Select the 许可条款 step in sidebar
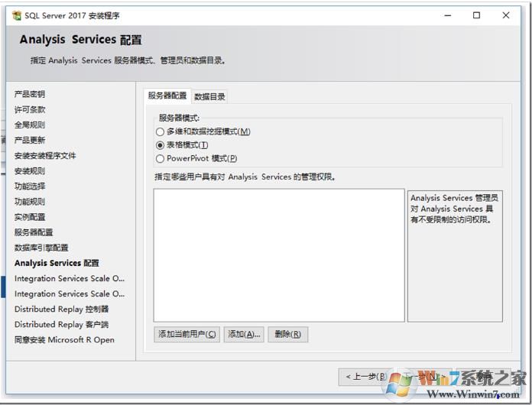This screenshot has height=405, width=532. (30, 109)
